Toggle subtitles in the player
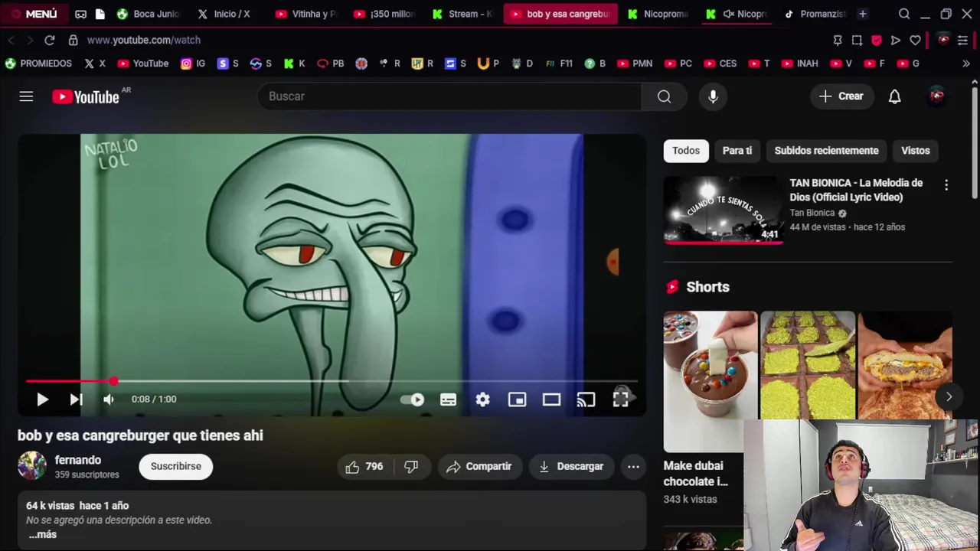This screenshot has height=551, width=980. point(448,399)
